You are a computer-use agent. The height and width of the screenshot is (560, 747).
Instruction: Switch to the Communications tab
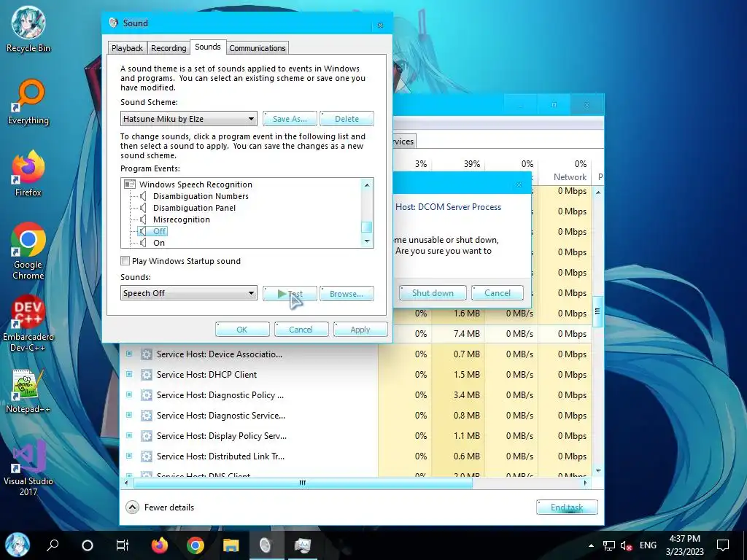coord(258,48)
